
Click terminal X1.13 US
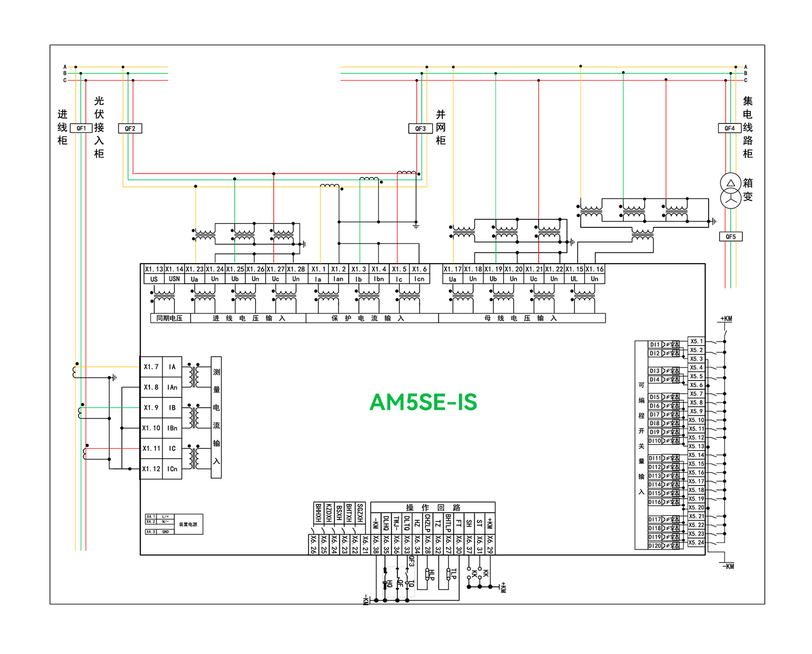click(x=154, y=274)
